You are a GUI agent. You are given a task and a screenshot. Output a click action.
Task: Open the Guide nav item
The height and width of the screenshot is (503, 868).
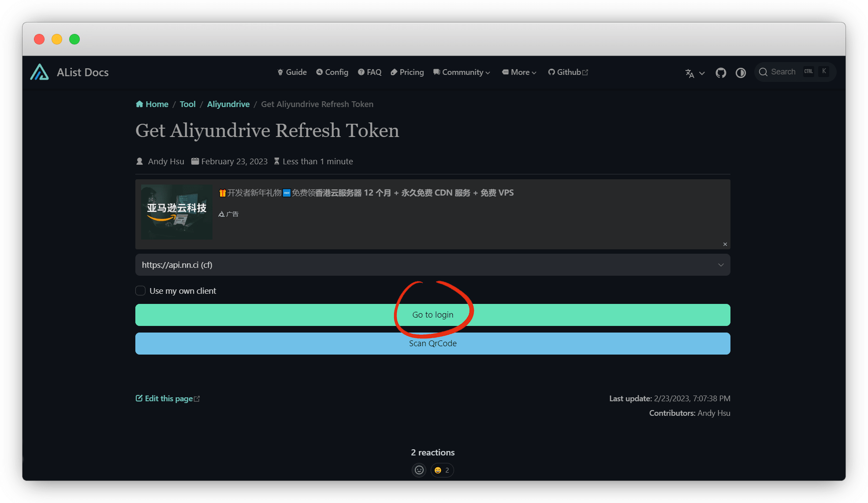tap(292, 72)
